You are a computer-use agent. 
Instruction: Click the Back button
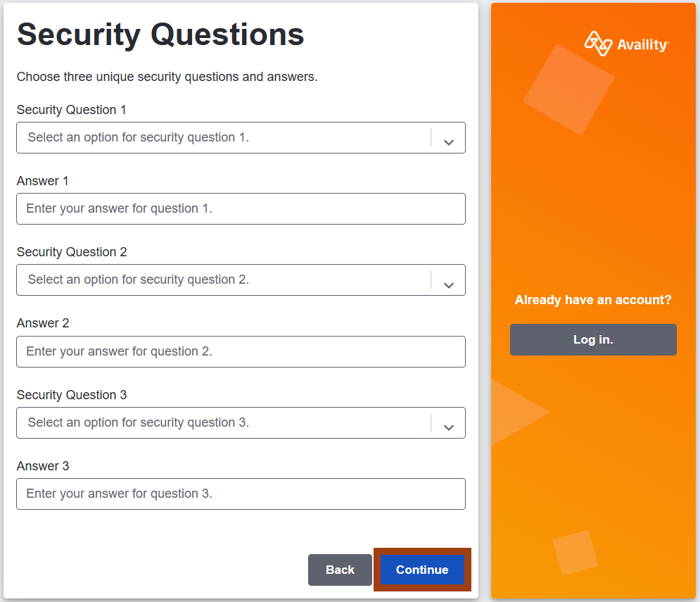(x=340, y=570)
